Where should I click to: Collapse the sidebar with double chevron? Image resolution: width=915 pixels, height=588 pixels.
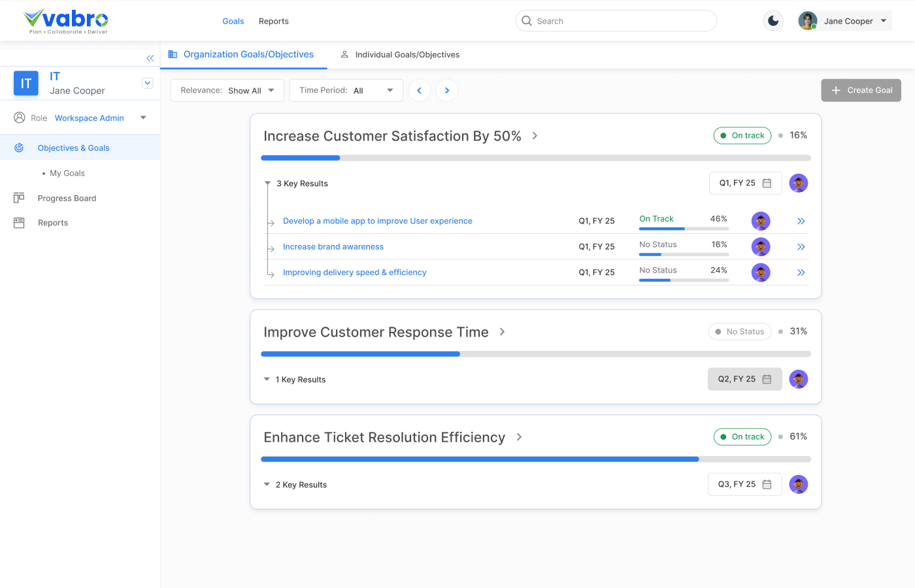coord(150,58)
